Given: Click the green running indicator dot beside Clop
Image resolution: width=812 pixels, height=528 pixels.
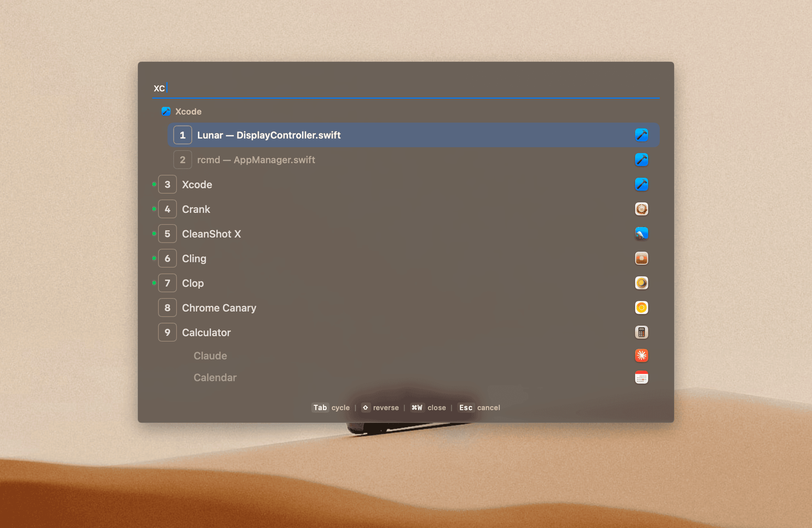Looking at the screenshot, I should pos(154,283).
